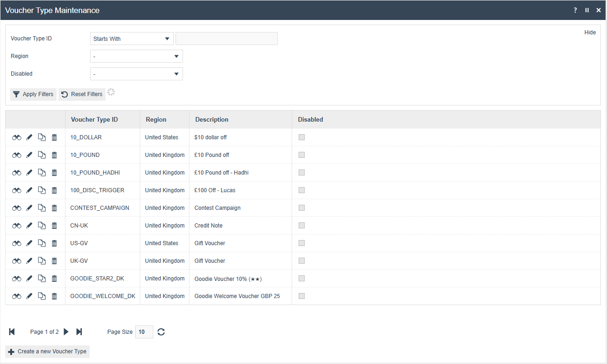Toggle Disabled checkbox for GOODIE_STAR2_DK
The height and width of the screenshot is (364, 607).
tap(302, 278)
